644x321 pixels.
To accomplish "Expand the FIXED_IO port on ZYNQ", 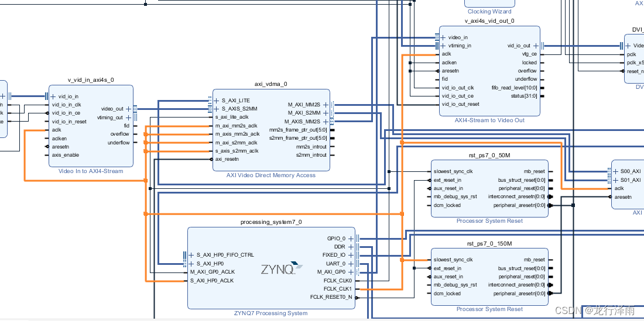I will [x=351, y=255].
